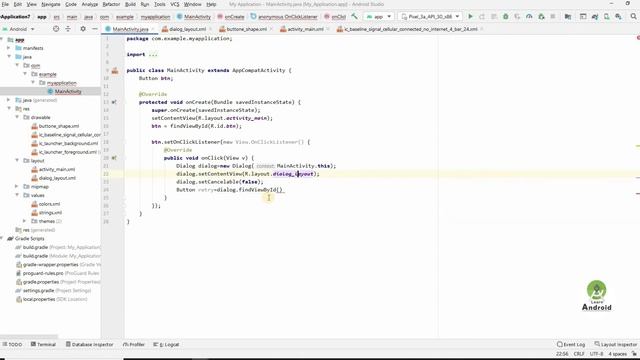Select activity_main.xml in layout folder
Viewport: 640px width, 360px height.
(57, 169)
